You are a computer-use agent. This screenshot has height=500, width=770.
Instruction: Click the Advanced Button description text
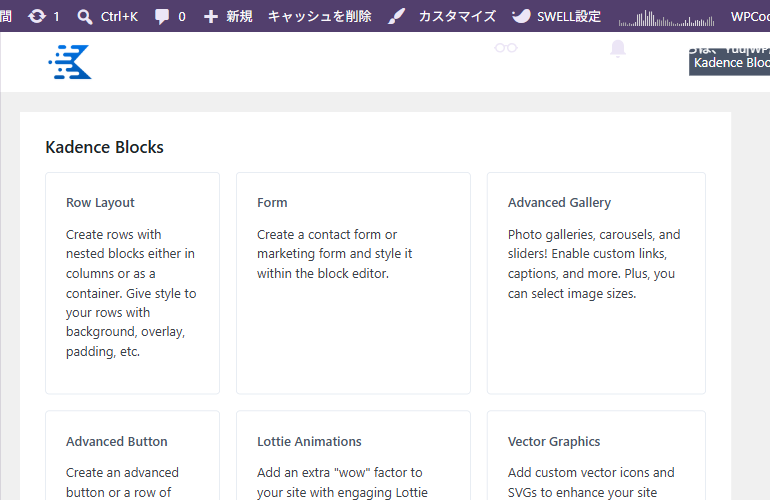(122, 482)
